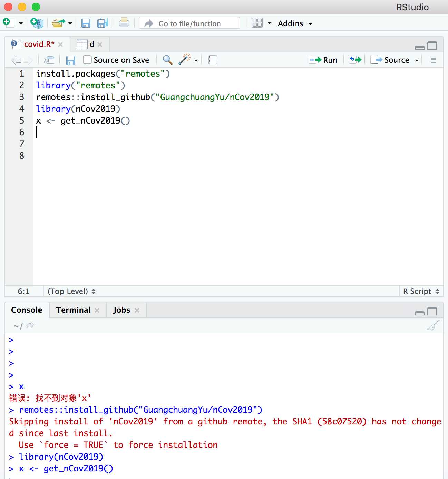Close the Jobs tab

(x=137, y=310)
